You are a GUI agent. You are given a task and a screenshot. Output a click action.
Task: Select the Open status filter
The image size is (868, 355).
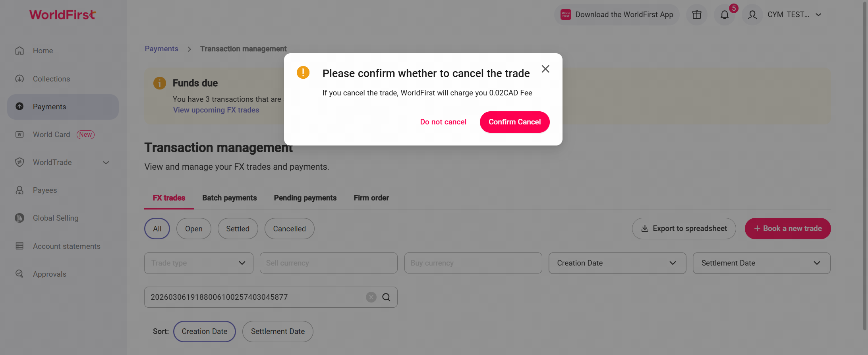[x=193, y=229]
